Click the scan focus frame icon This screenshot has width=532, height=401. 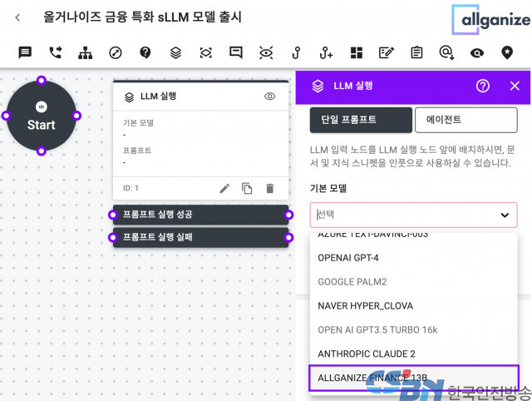tap(205, 52)
